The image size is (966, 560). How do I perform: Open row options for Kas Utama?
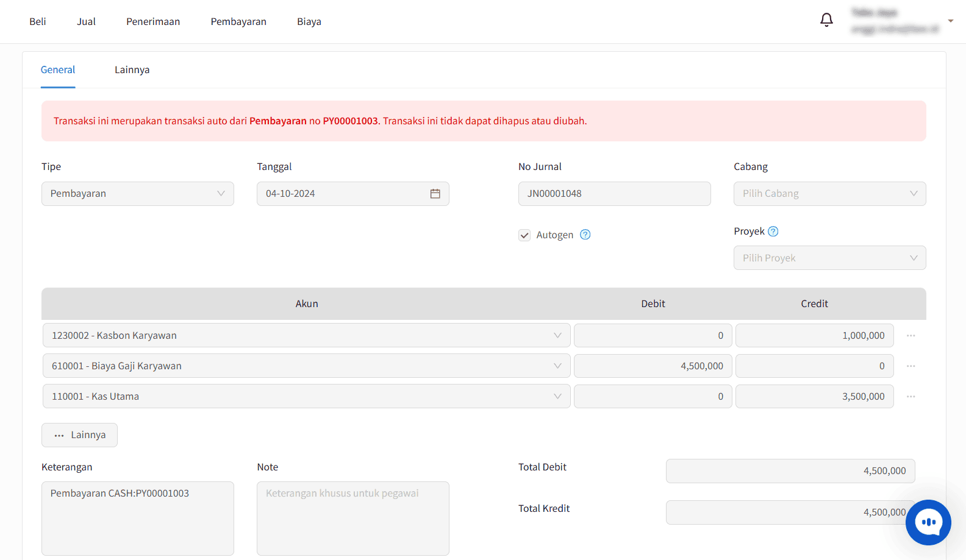(911, 397)
